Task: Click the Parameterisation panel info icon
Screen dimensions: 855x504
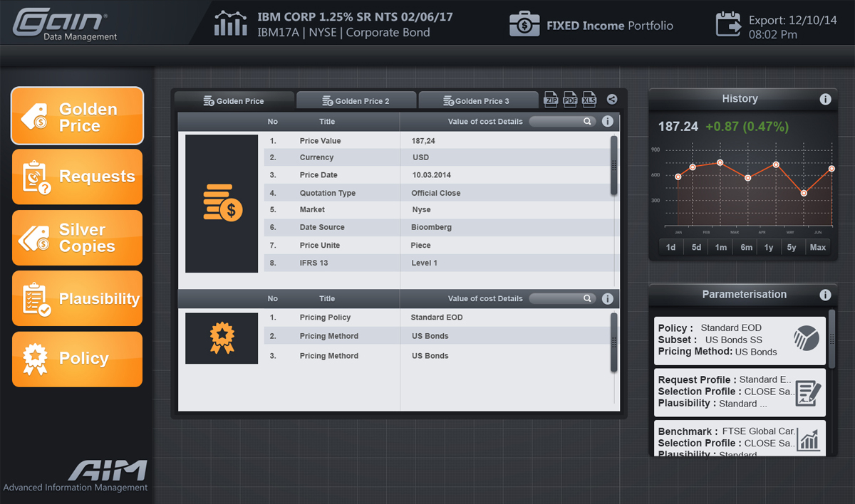Action: point(825,295)
